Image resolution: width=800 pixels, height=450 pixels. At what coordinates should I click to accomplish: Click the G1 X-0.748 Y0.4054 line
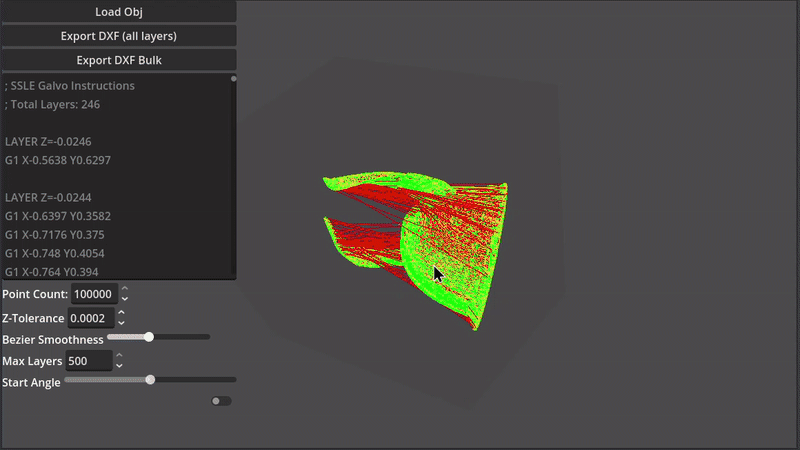tap(54, 253)
